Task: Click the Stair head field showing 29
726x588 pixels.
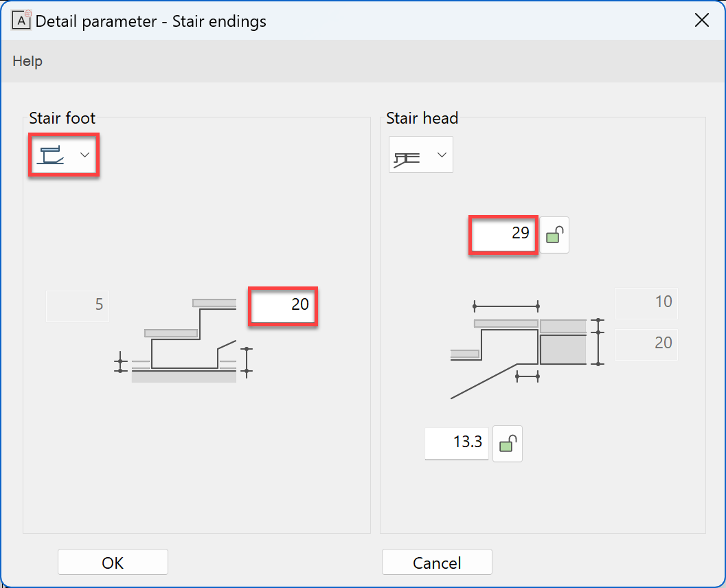Action: (x=503, y=234)
